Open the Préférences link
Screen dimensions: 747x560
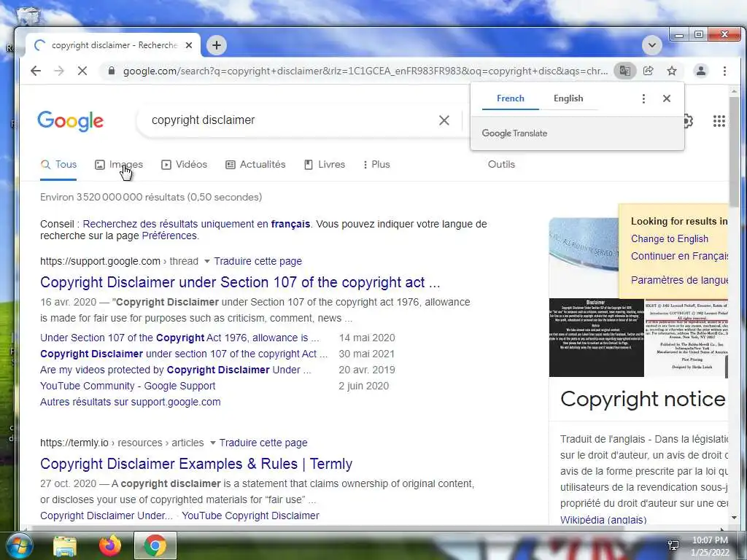[x=169, y=236]
